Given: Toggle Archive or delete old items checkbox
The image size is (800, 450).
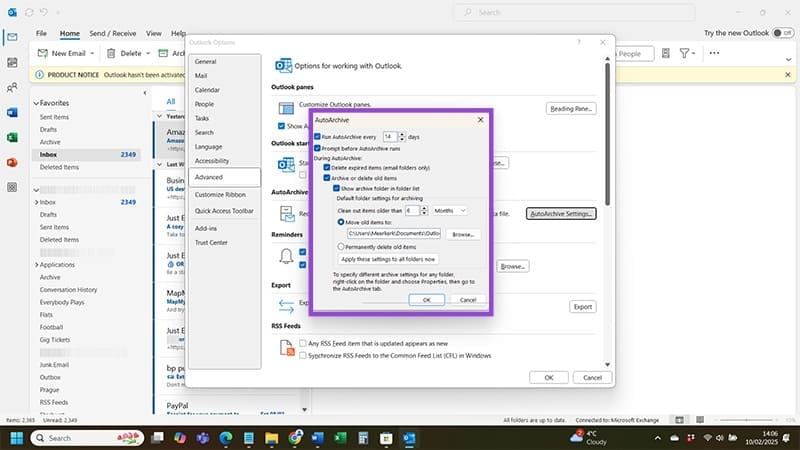Looking at the screenshot, I should pyautogui.click(x=327, y=178).
